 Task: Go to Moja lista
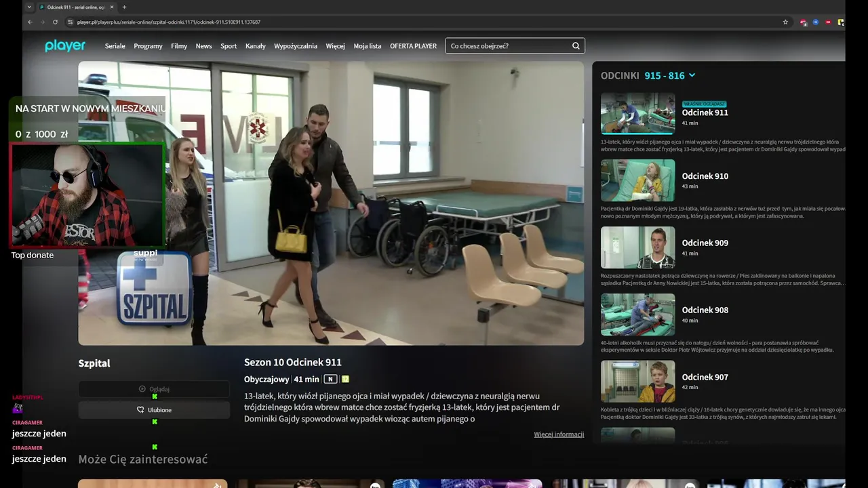[368, 46]
